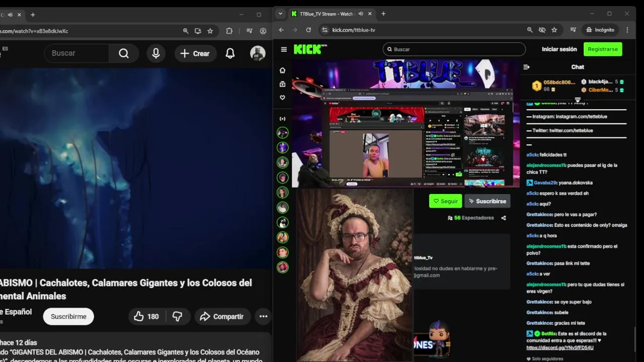Click the 56 Espectadores viewer count

[x=470, y=218]
